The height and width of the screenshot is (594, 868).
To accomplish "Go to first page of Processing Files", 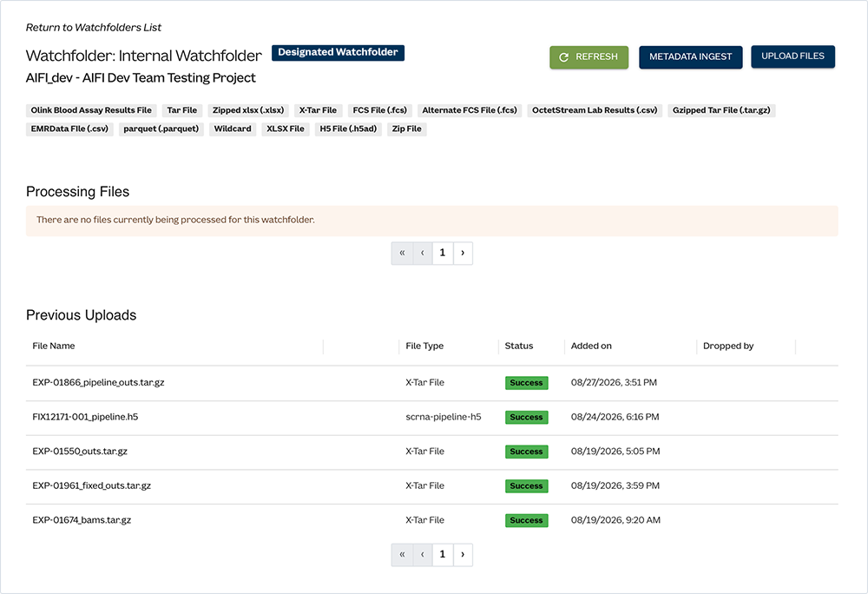I will point(402,253).
